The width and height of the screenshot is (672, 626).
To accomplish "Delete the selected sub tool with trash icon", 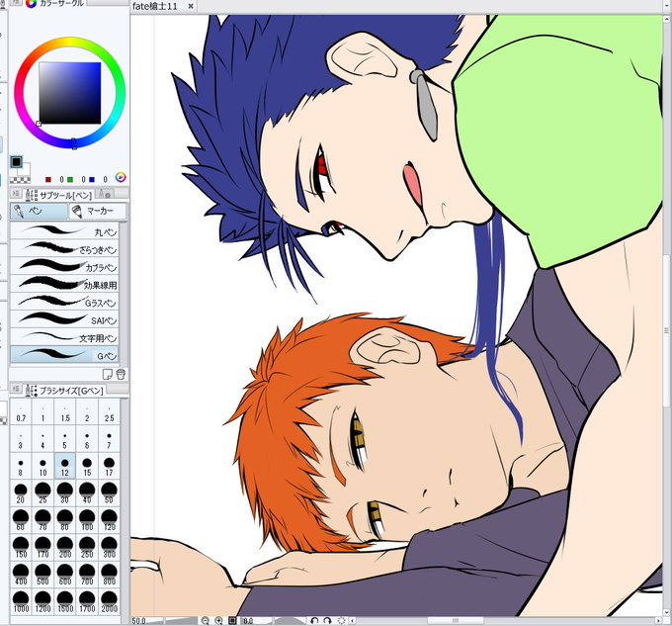I will [121, 374].
